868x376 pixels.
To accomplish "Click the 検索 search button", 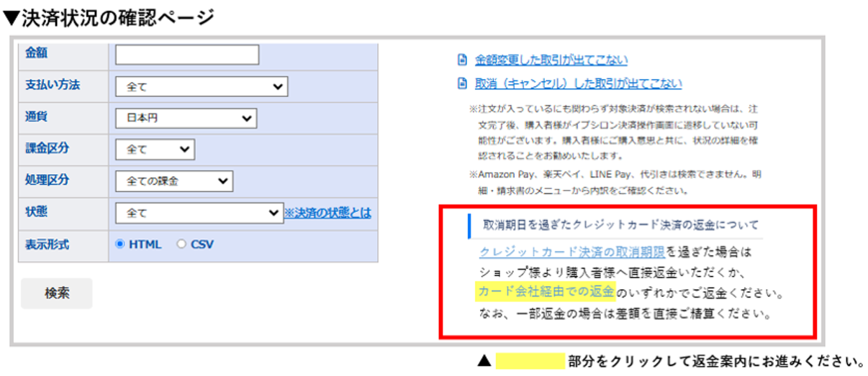I will point(57,293).
